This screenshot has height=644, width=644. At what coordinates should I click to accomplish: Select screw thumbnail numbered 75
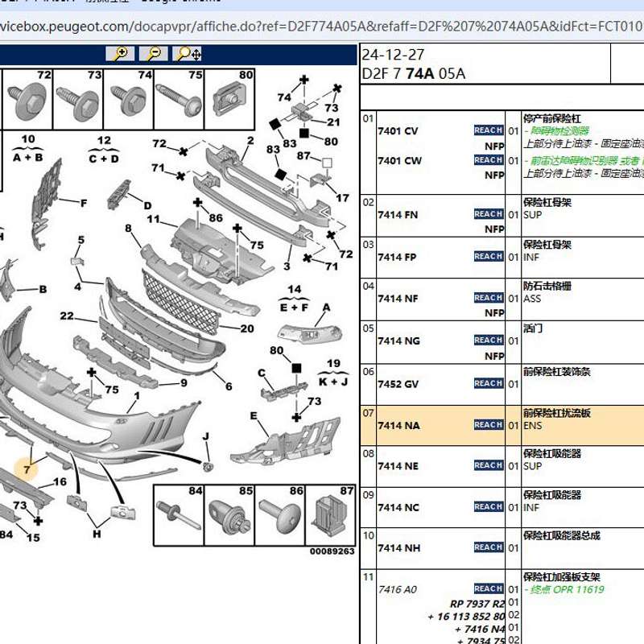coord(179,99)
